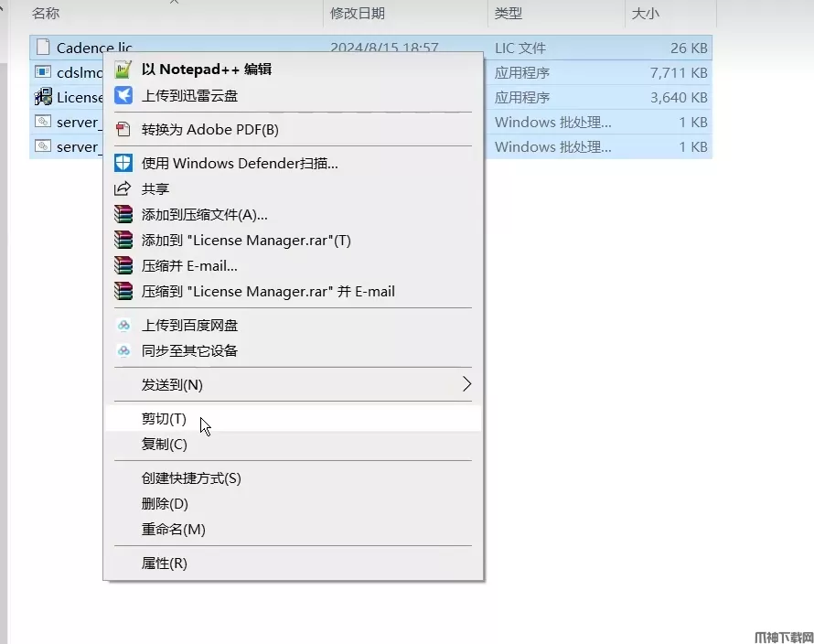Screen dimensions: 814x644
Task: Click the 7,711 KB size cell
Action: [x=679, y=72]
